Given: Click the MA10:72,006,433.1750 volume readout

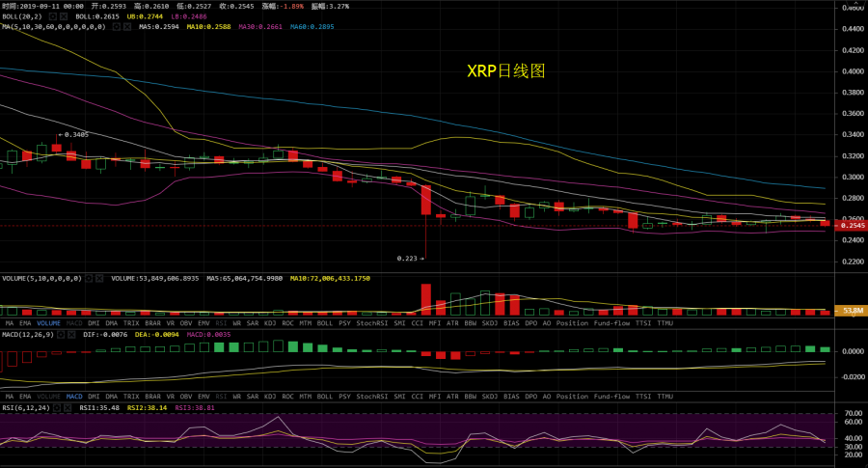Looking at the screenshot, I should (x=330, y=279).
